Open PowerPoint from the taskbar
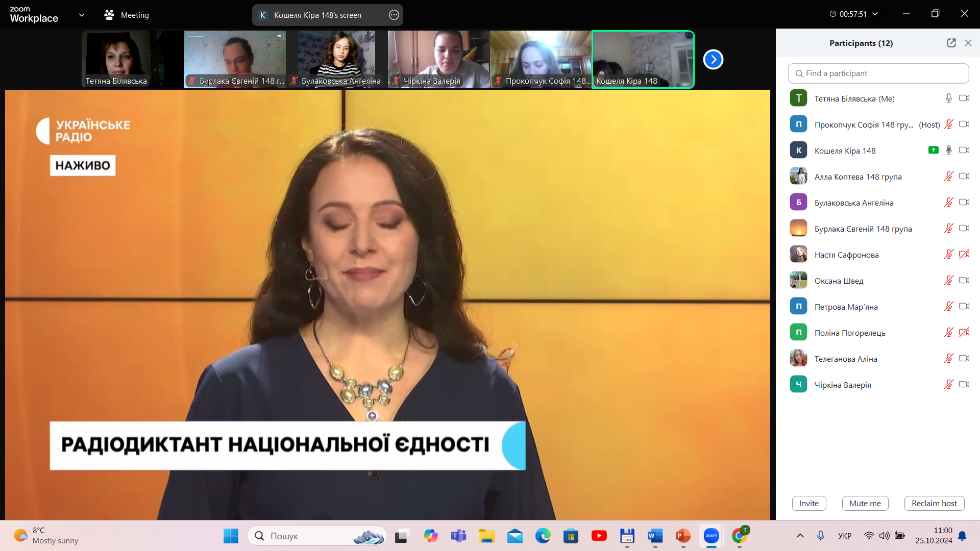Viewport: 980px width, 551px height. coord(683,536)
